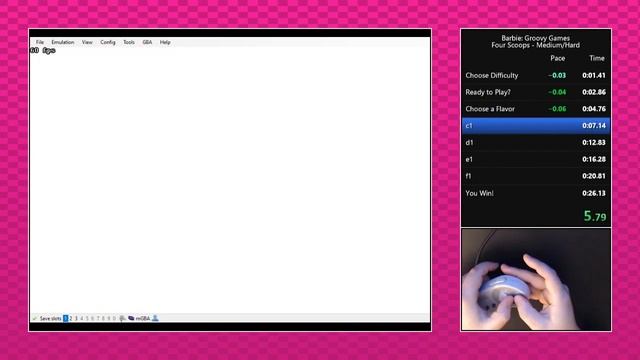
Task: Click the mGBA core label in status bar
Action: (x=143, y=318)
